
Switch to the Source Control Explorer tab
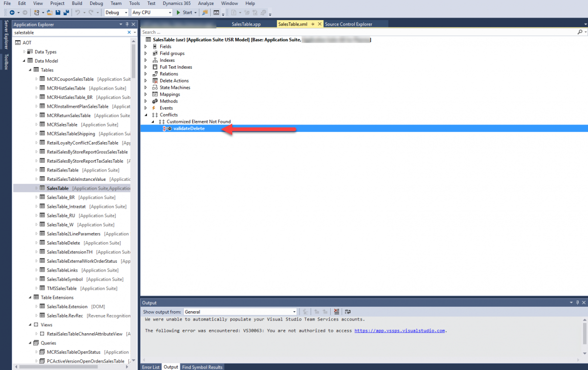pos(348,24)
